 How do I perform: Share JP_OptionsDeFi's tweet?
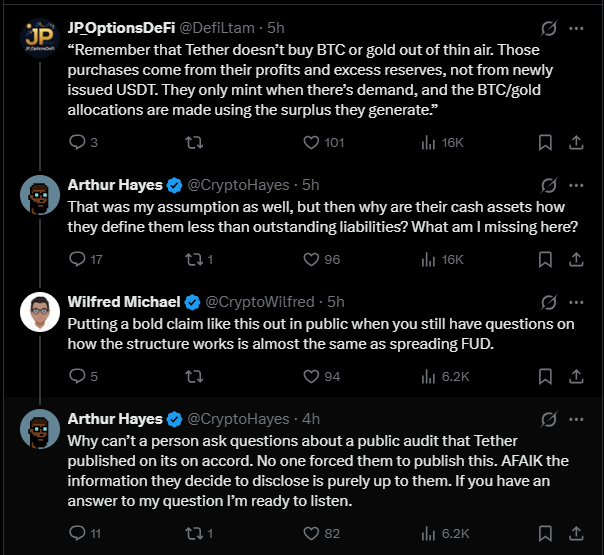tap(576, 142)
